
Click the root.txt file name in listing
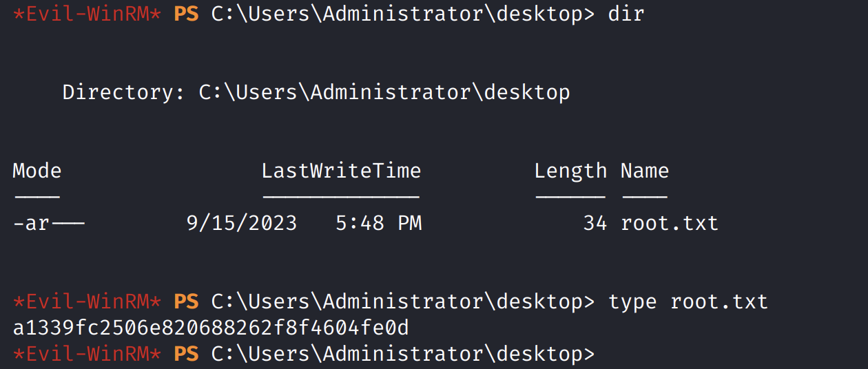point(669,223)
